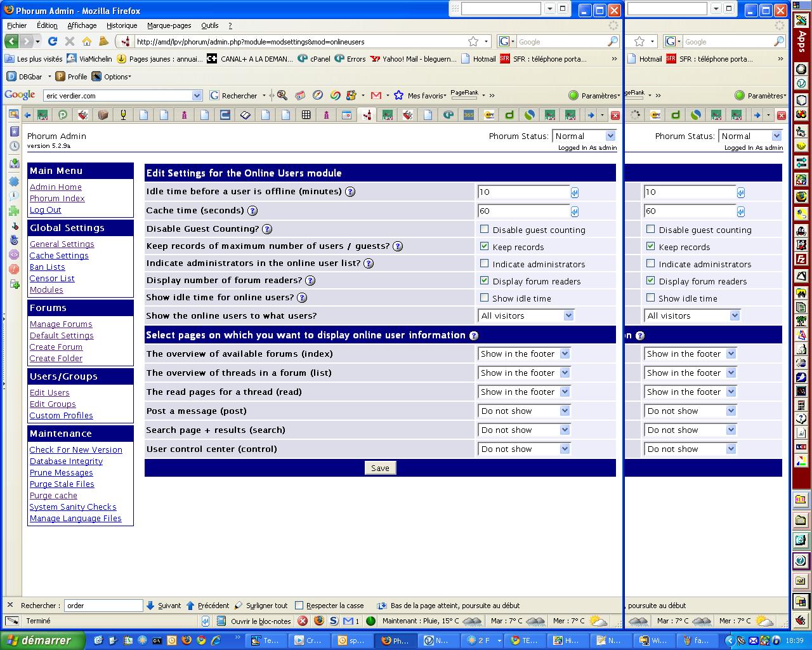
Task: Open help for Idle time setting
Action: click(350, 192)
